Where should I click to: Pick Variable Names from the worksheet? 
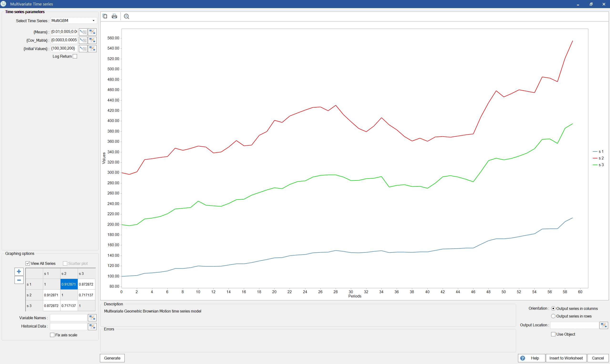92,318
